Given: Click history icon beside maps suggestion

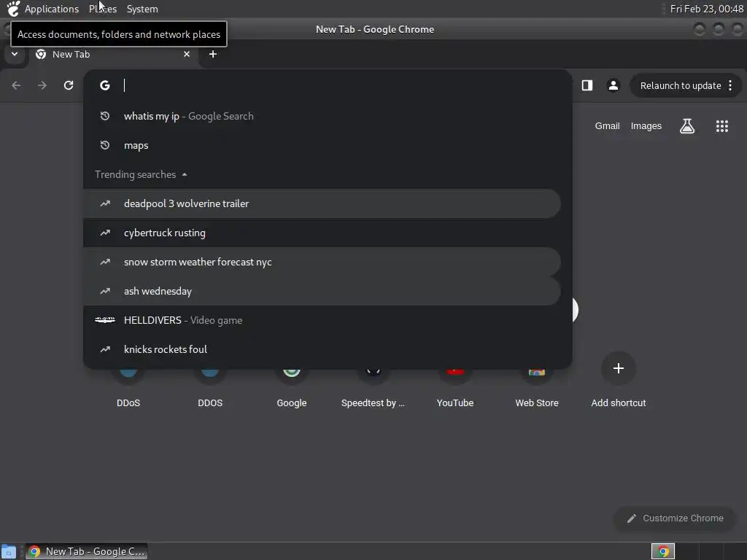Looking at the screenshot, I should (105, 145).
